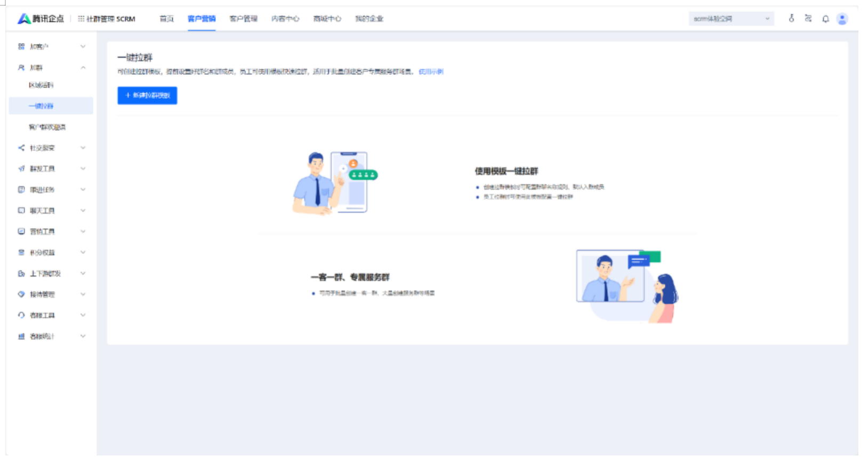868x464 pixels.
Task: Open the notification bell
Action: pos(825,19)
